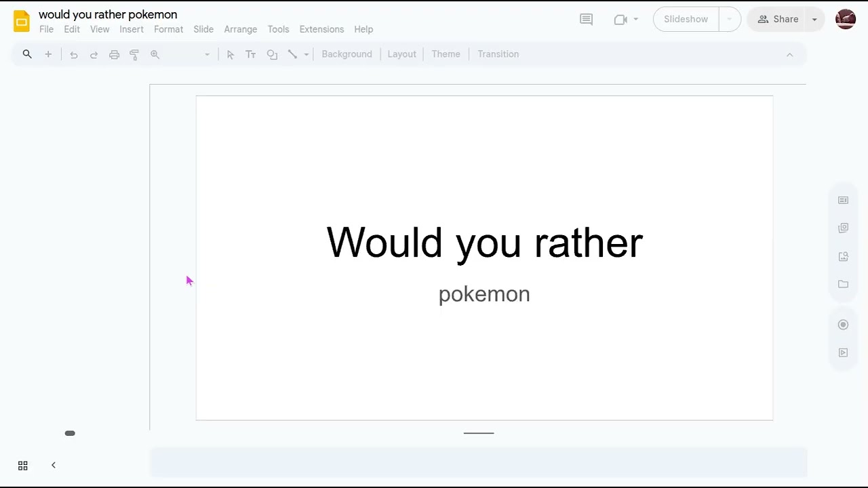
Task: Expand Share quick actions arrow
Action: (814, 19)
